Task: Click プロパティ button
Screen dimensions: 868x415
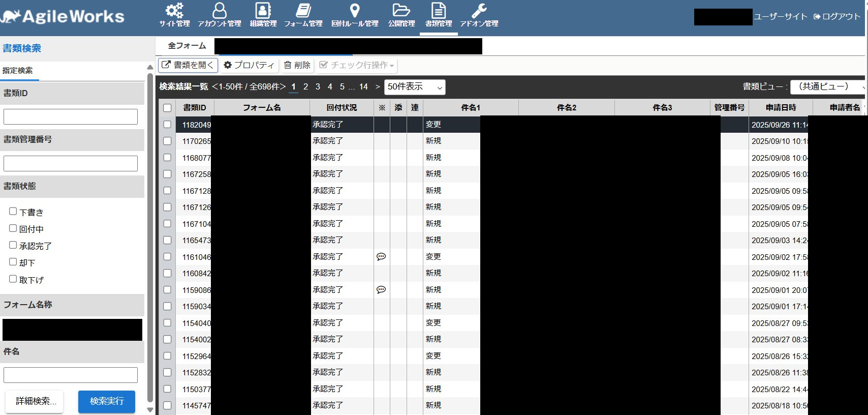Action: pos(250,65)
